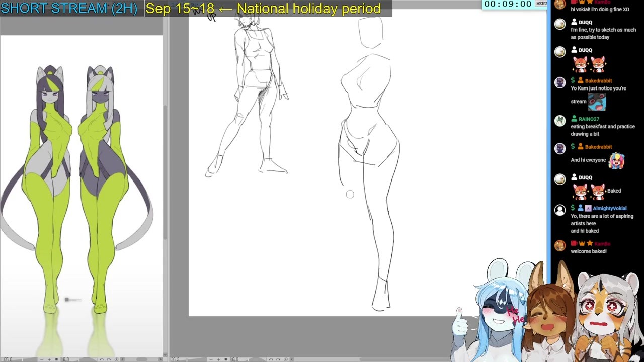
Task: Open the stream thumbnail in Bakedrabbit's message
Action: point(597,102)
